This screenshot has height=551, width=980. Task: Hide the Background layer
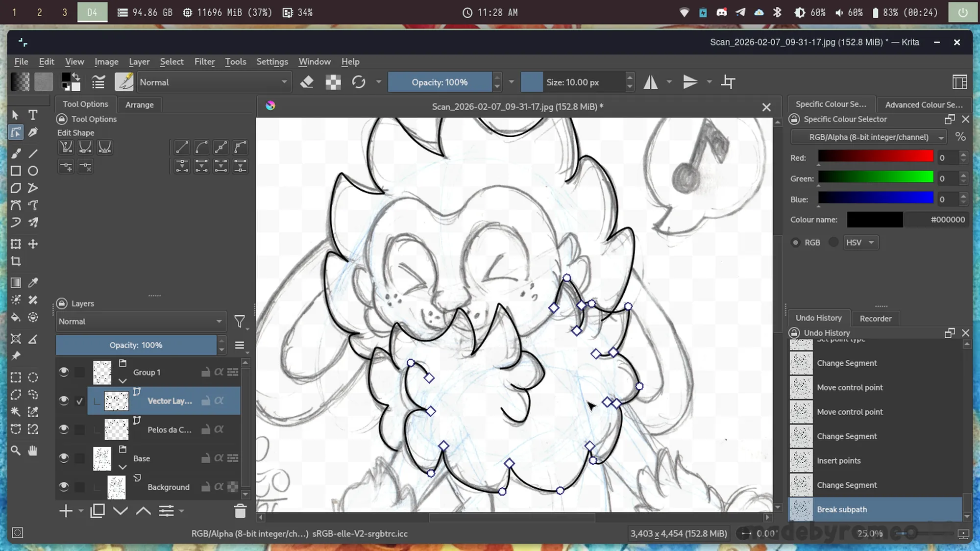[x=64, y=486]
